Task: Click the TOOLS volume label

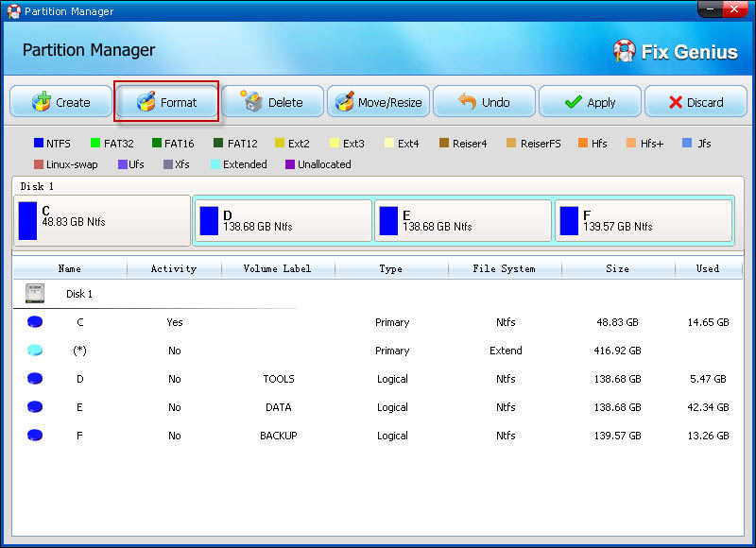Action: (x=279, y=379)
